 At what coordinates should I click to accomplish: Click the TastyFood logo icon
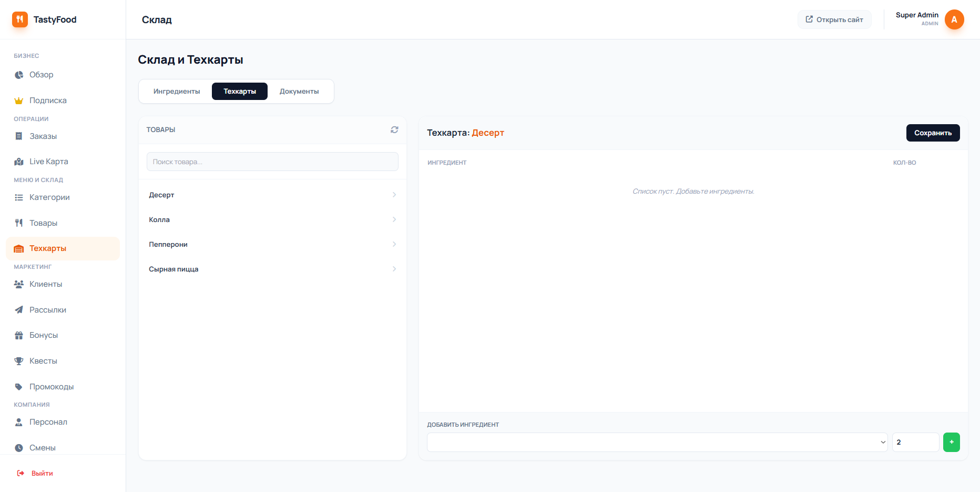coord(20,19)
